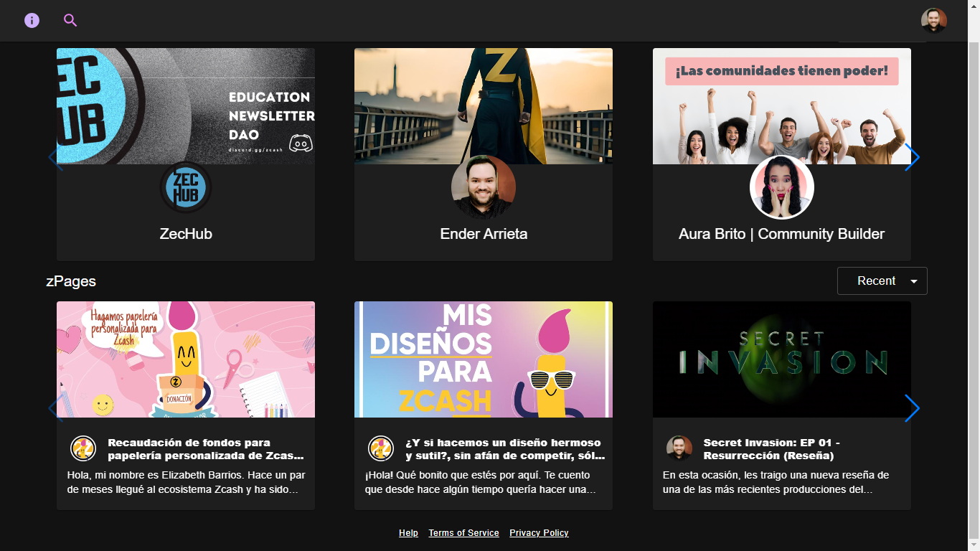
Task: Open the Privacy Policy link
Action: 539,533
